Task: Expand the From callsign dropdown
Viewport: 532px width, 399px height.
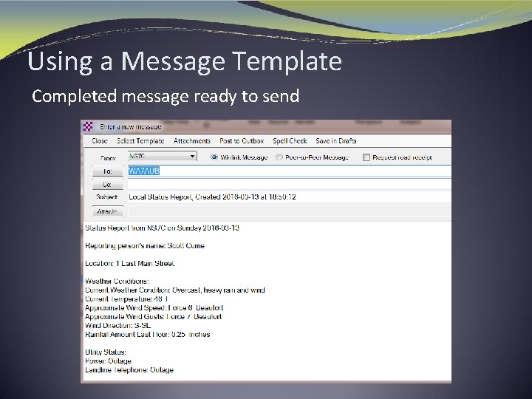Action: click(192, 156)
